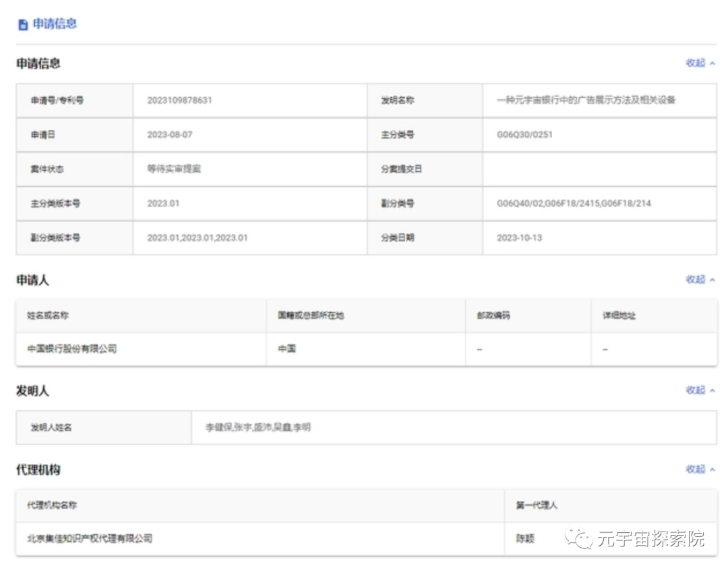The width and height of the screenshot is (728, 570).
Task: Collapse the 申请人 section
Action: pyautogui.click(x=700, y=279)
